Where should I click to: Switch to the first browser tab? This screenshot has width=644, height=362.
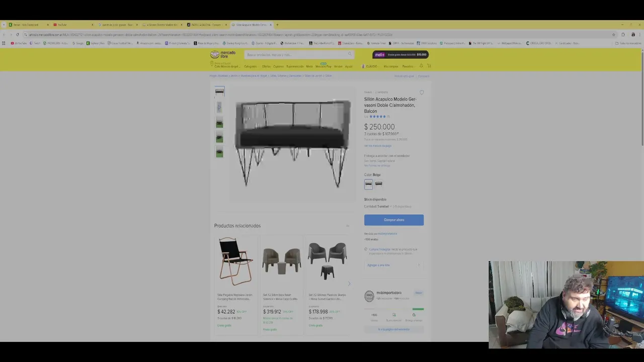[x=29, y=25]
